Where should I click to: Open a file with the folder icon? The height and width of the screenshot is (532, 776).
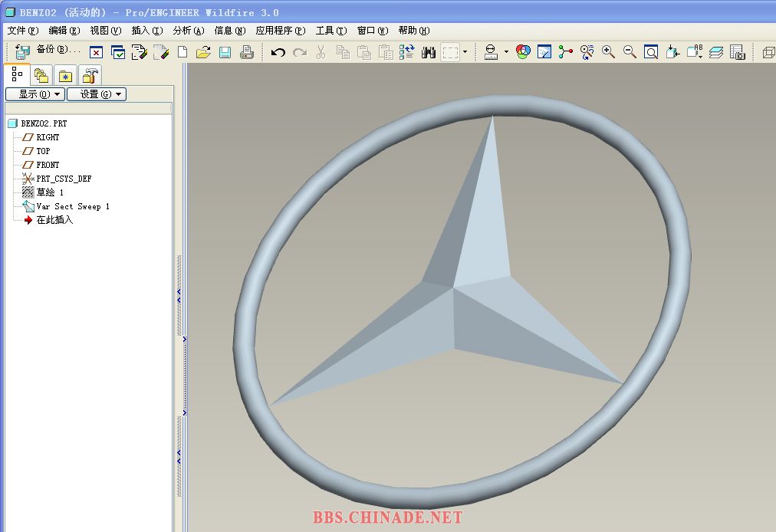pyautogui.click(x=203, y=52)
